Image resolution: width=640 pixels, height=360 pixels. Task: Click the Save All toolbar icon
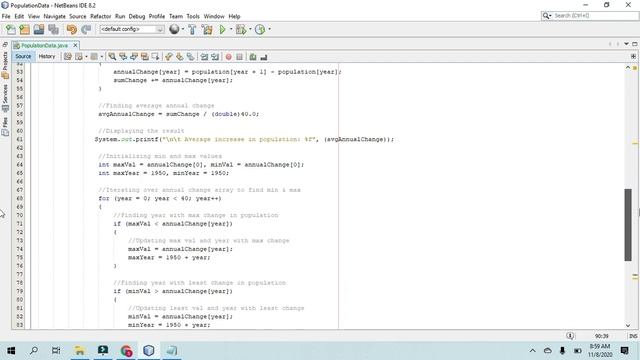coord(53,29)
